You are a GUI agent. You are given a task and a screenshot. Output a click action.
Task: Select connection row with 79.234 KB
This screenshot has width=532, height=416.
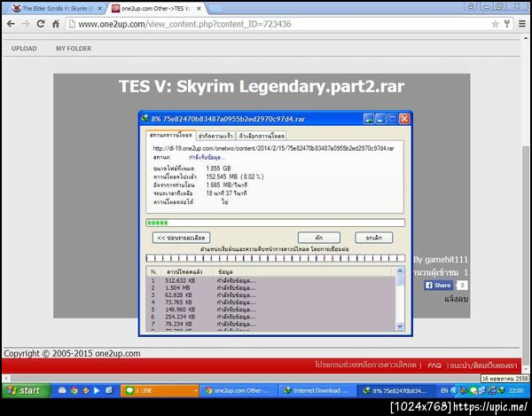pyautogui.click(x=270, y=324)
